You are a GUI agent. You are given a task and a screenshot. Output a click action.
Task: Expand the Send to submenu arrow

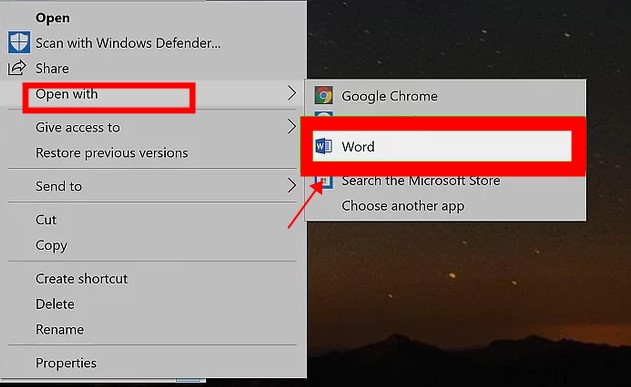pyautogui.click(x=292, y=186)
